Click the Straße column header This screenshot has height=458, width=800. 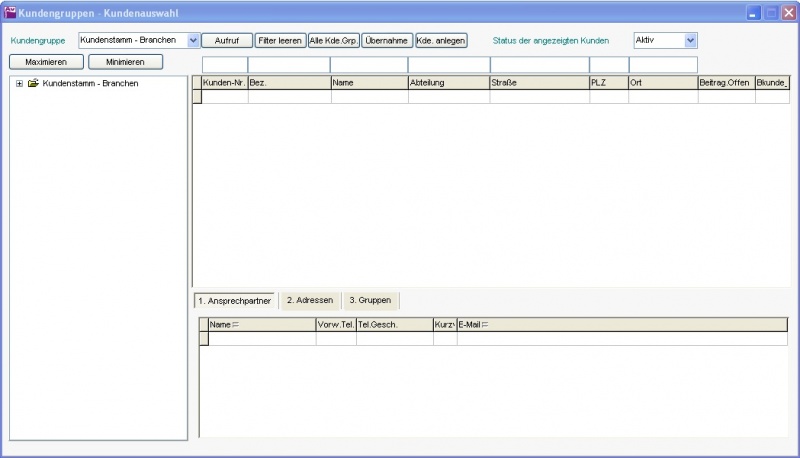coord(538,83)
